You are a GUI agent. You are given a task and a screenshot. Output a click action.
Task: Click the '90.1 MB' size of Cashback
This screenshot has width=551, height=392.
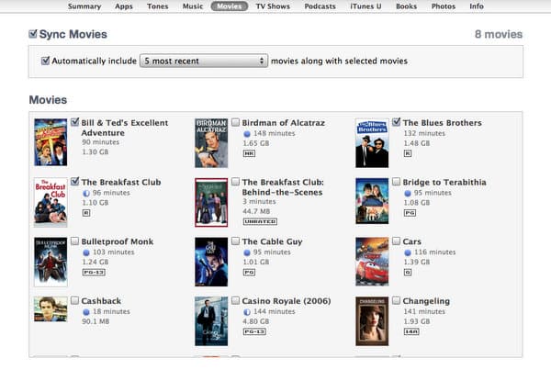tap(96, 321)
